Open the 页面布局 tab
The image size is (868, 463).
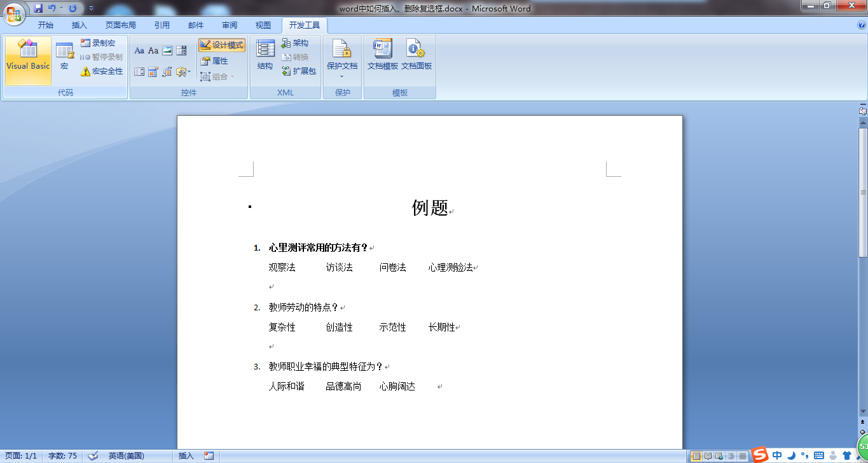(121, 25)
